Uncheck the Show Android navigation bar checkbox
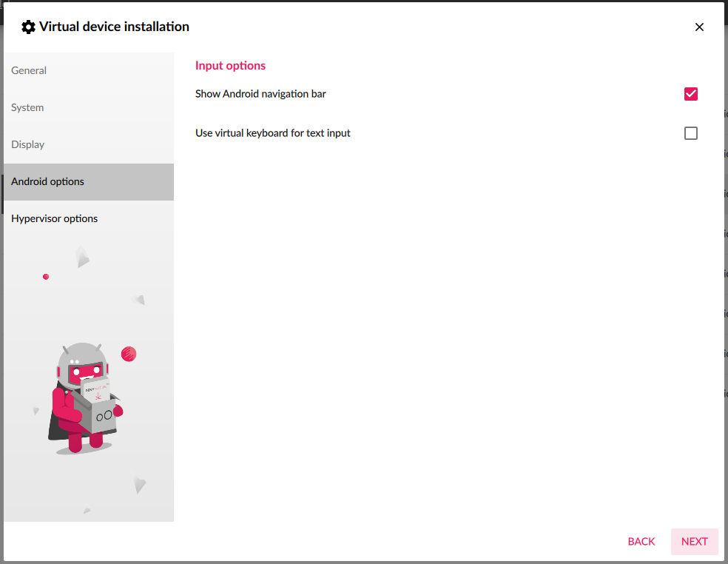728x564 pixels. coord(691,94)
